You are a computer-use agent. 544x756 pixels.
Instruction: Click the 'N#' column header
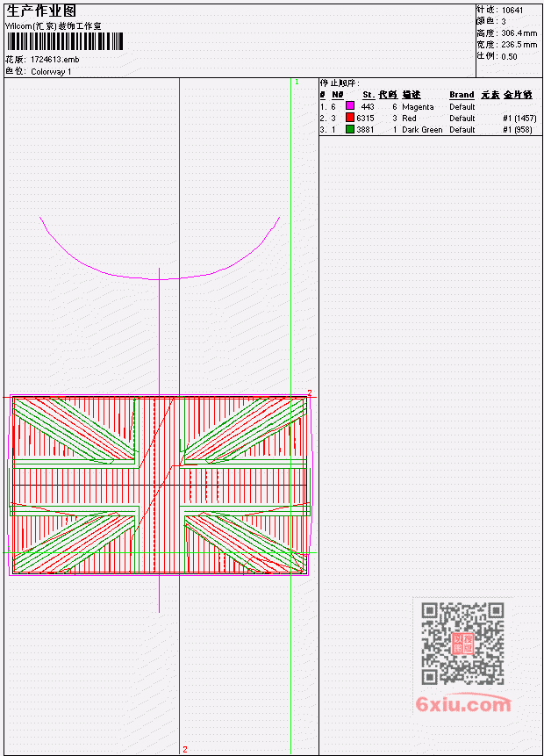point(337,95)
